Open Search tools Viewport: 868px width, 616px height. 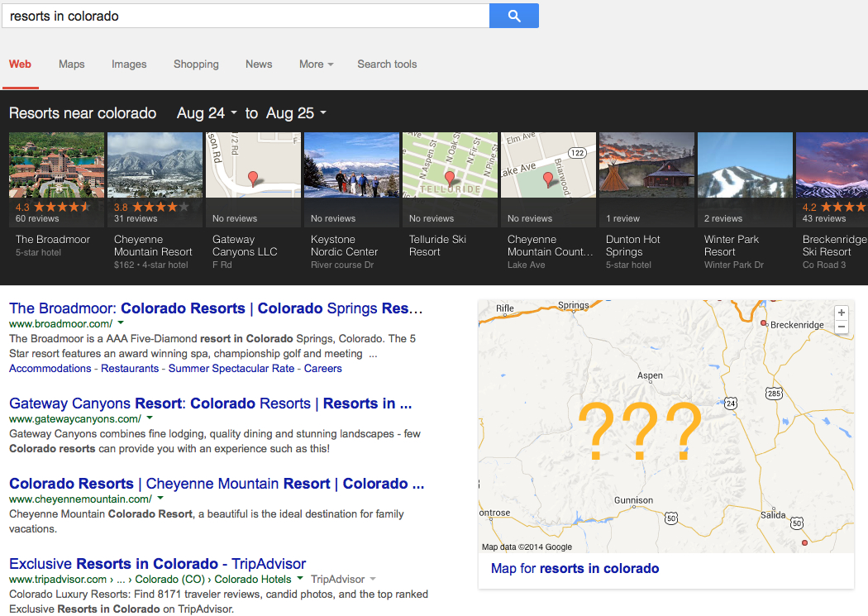pyautogui.click(x=387, y=64)
